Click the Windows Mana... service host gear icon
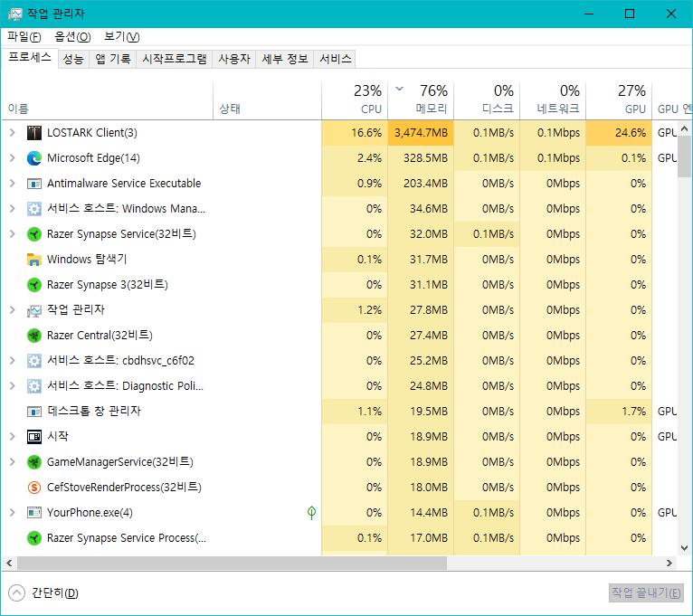693x616 pixels. pos(34,209)
